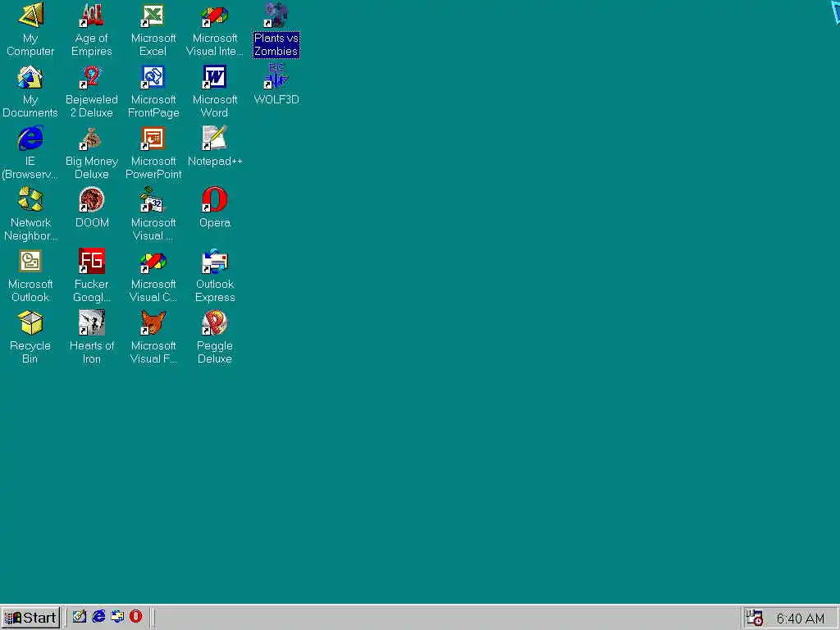
Task: Open the Start menu button
Action: [30, 618]
